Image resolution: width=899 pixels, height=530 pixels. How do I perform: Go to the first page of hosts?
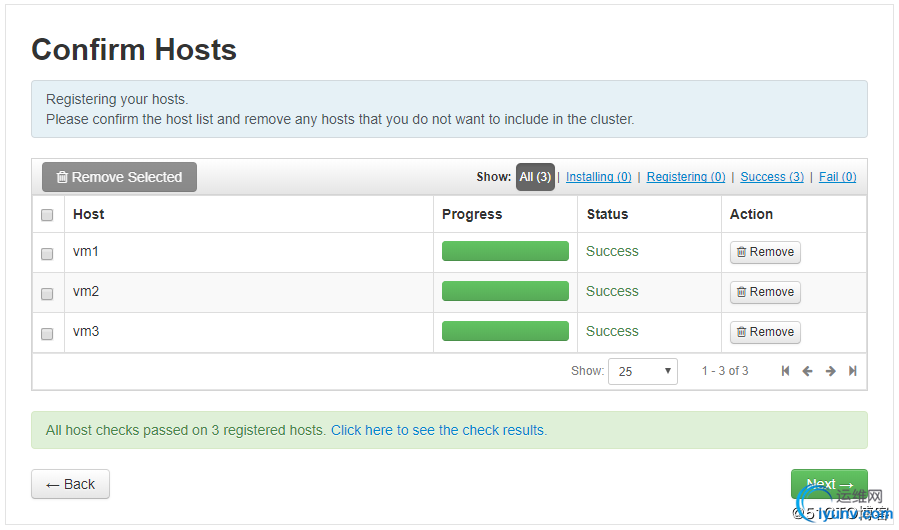pyautogui.click(x=785, y=371)
